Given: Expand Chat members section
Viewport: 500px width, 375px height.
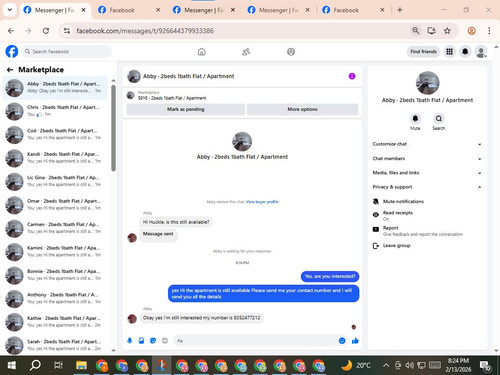Looking at the screenshot, I should pos(427,159).
